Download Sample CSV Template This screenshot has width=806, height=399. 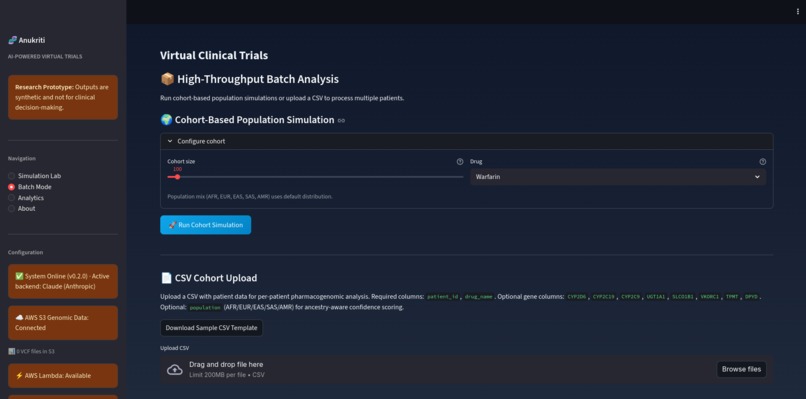coord(211,328)
